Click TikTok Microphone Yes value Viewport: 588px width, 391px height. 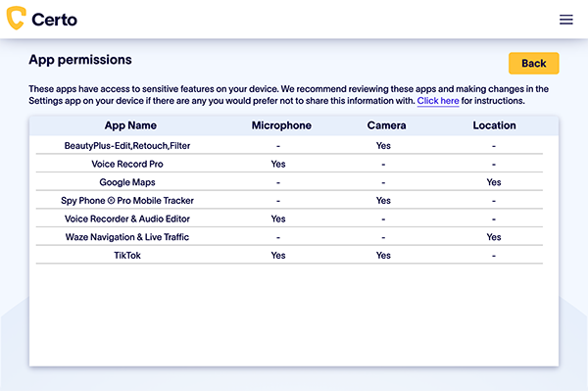278,256
